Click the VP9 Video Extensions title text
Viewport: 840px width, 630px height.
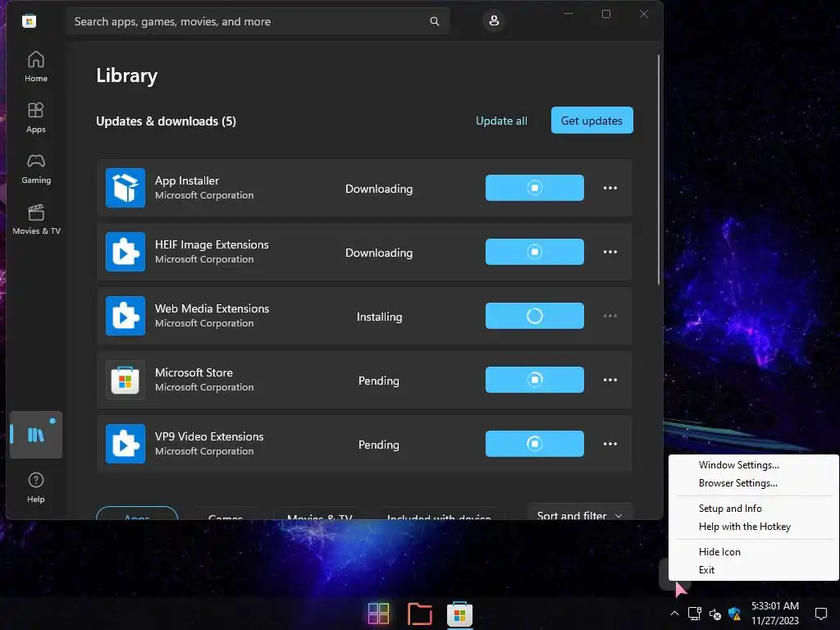(x=209, y=436)
